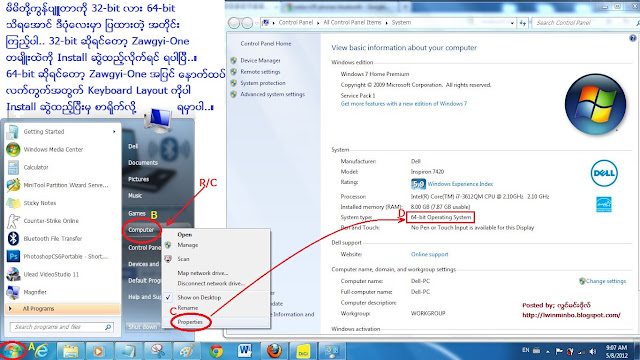Open Microsoft Word taskbar icon

click(245, 351)
